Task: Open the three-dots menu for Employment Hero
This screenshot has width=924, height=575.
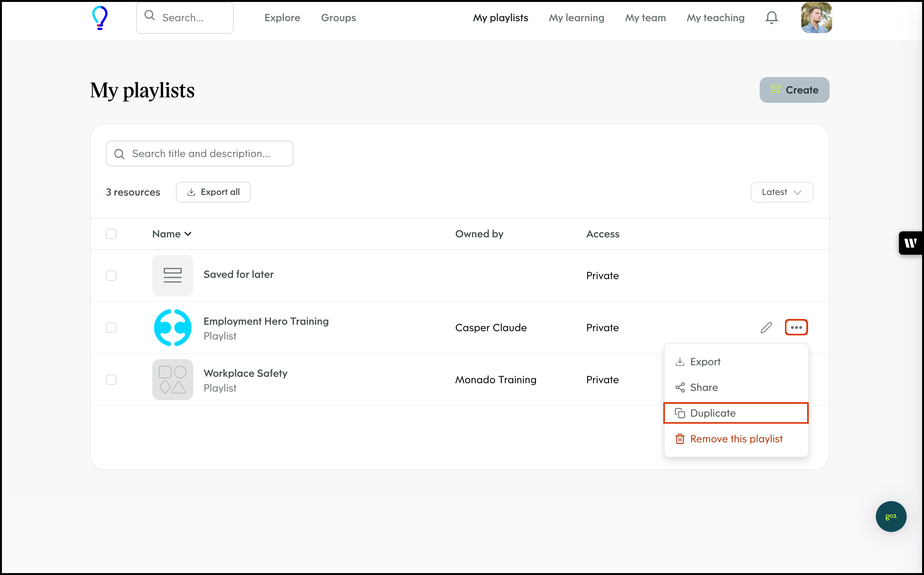Action: 796,327
